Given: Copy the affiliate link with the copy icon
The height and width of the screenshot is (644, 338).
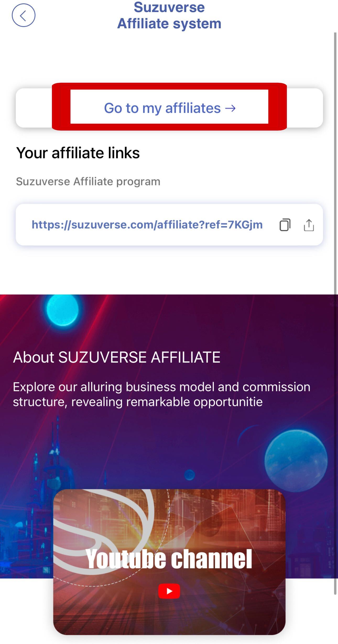Looking at the screenshot, I should [x=285, y=225].
